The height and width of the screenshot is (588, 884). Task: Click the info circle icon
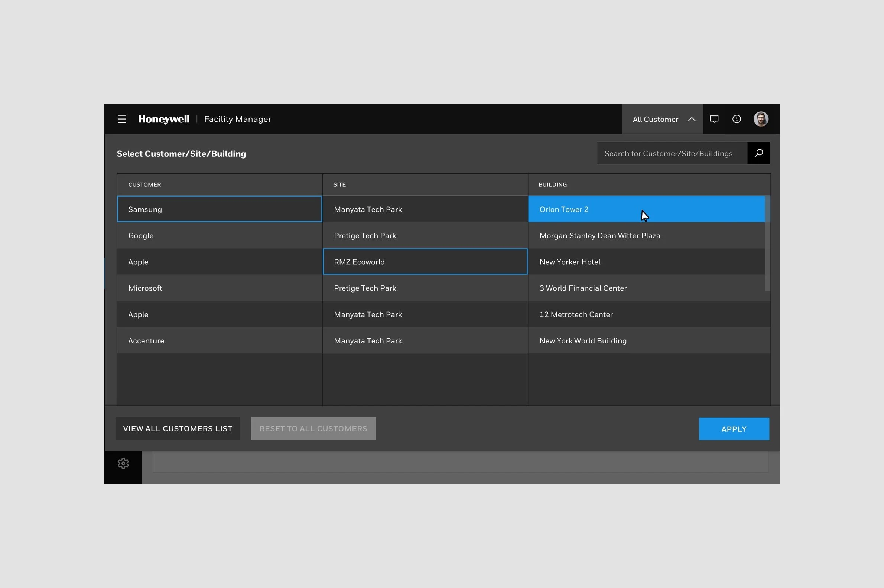737,119
